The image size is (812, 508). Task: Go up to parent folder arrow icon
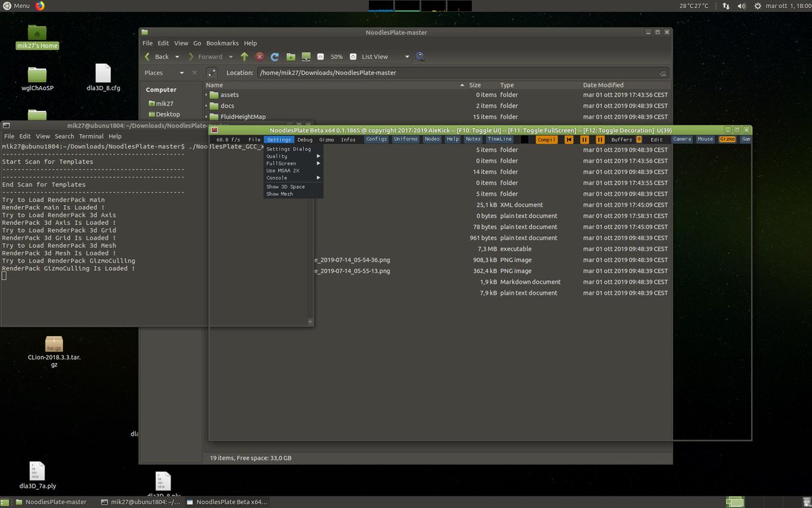point(244,57)
